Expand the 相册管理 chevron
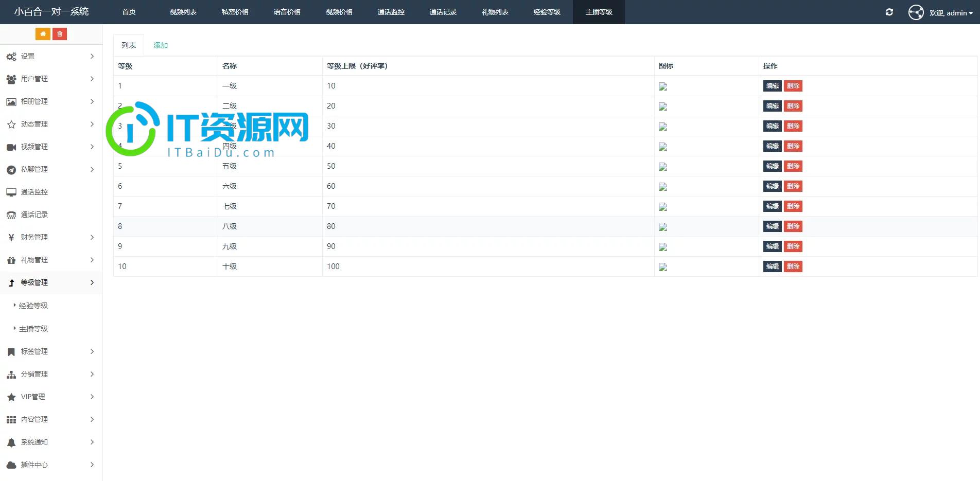980x481 pixels. pyautogui.click(x=92, y=101)
